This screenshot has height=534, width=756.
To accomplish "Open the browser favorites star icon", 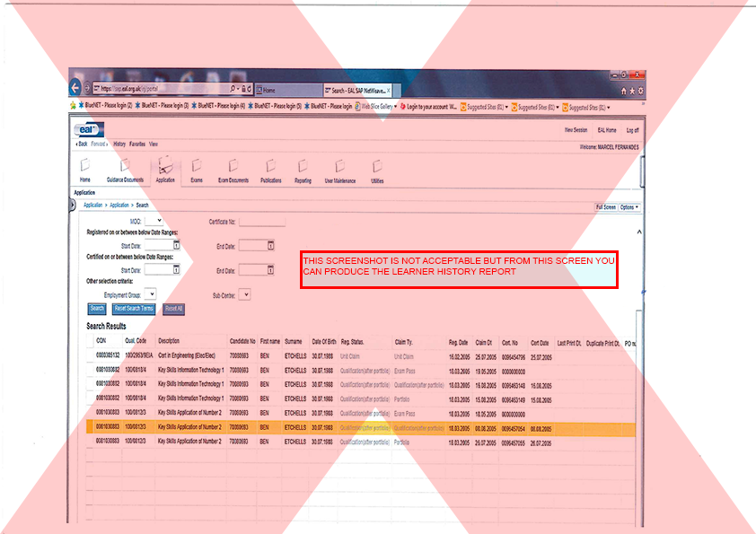I will pyautogui.click(x=632, y=91).
